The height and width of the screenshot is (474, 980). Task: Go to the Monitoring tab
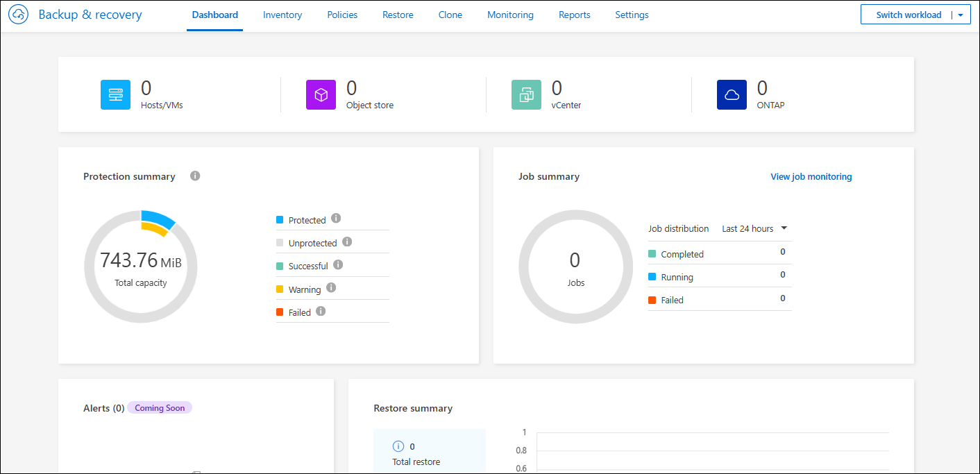tap(510, 15)
